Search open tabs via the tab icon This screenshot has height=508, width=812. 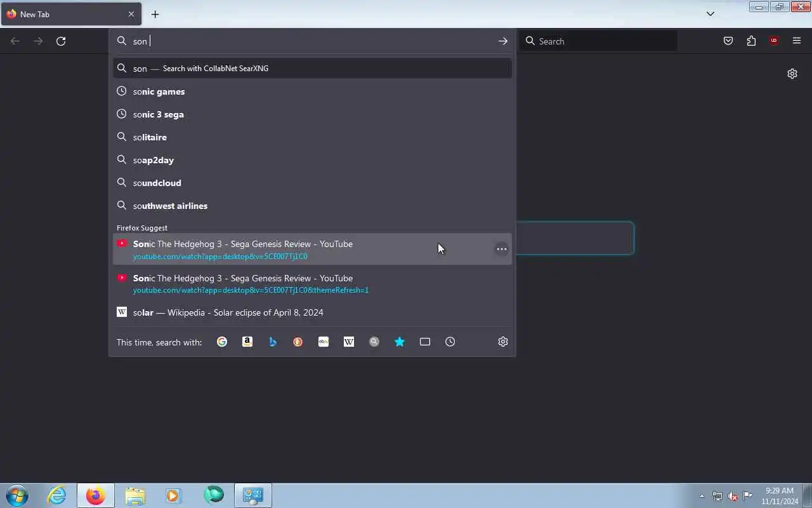425,342
